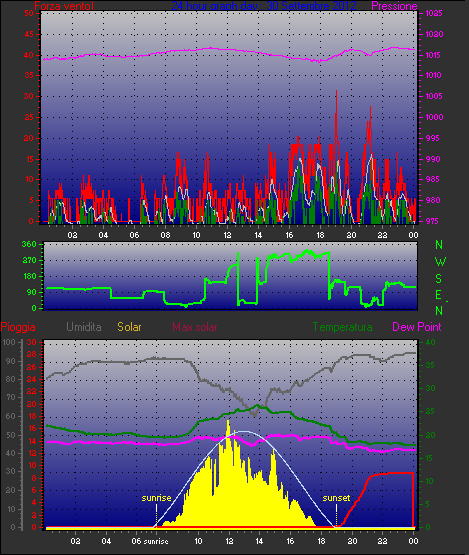Click the 1015 pressure scale value
Image resolution: width=469 pixels, height=555 pixels.
point(434,55)
